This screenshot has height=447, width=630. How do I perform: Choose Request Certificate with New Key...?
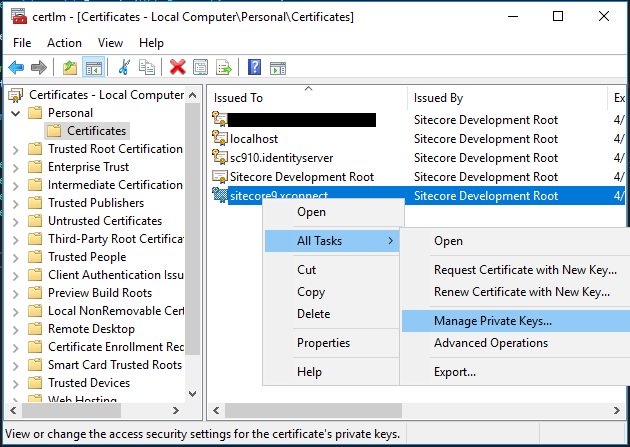click(x=516, y=270)
